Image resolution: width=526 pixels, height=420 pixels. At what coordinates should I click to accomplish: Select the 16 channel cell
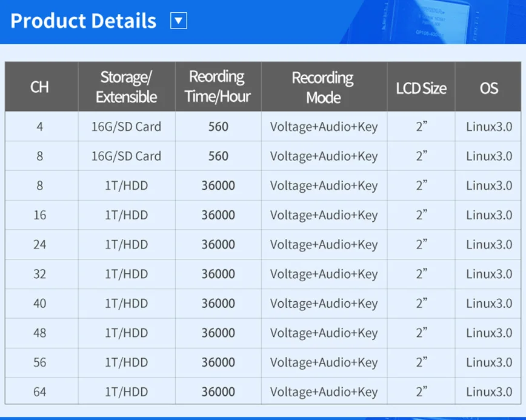tap(39, 215)
